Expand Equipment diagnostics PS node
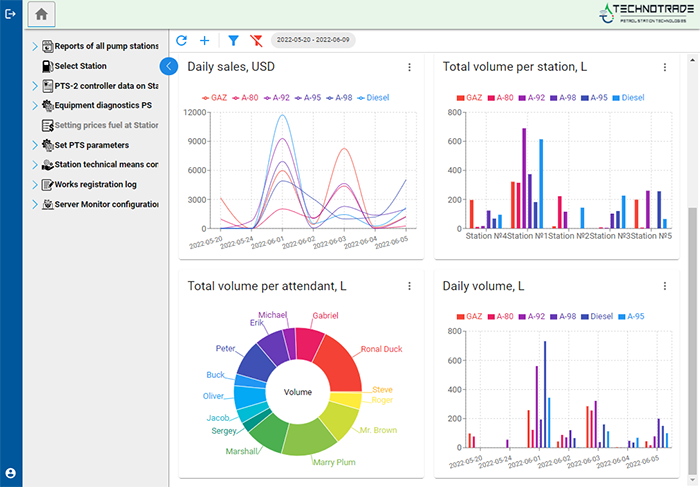The height and width of the screenshot is (487, 700). pyautogui.click(x=35, y=105)
